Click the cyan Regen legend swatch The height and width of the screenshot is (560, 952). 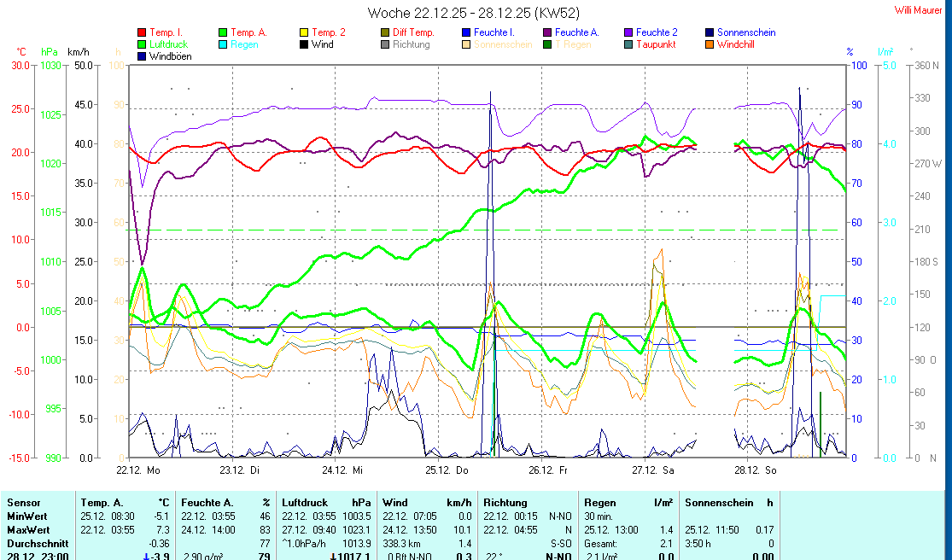tap(223, 44)
